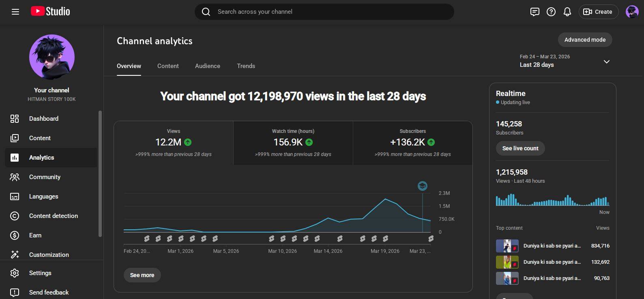Image resolution: width=644 pixels, height=299 pixels.
Task: Click the Advanced mode button
Action: [585, 40]
